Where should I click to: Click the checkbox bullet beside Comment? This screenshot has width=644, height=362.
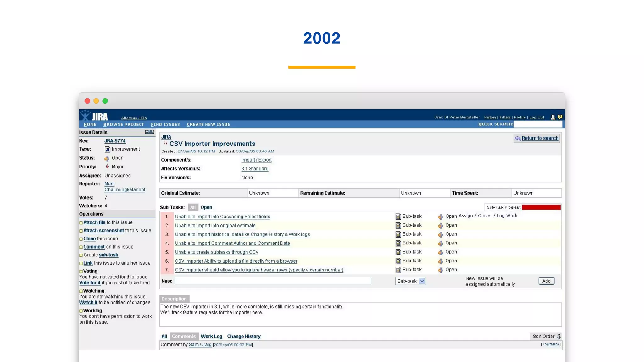pyautogui.click(x=81, y=247)
